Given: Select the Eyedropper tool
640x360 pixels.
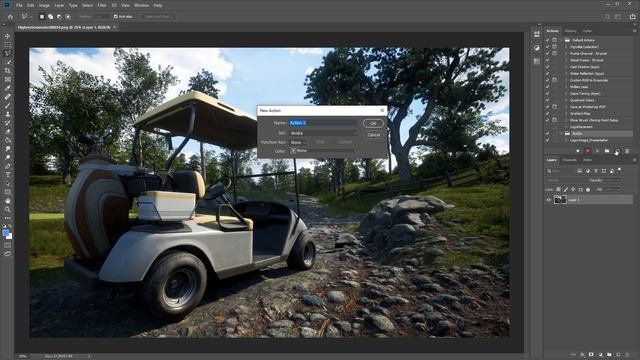Looking at the screenshot, I should [7, 88].
